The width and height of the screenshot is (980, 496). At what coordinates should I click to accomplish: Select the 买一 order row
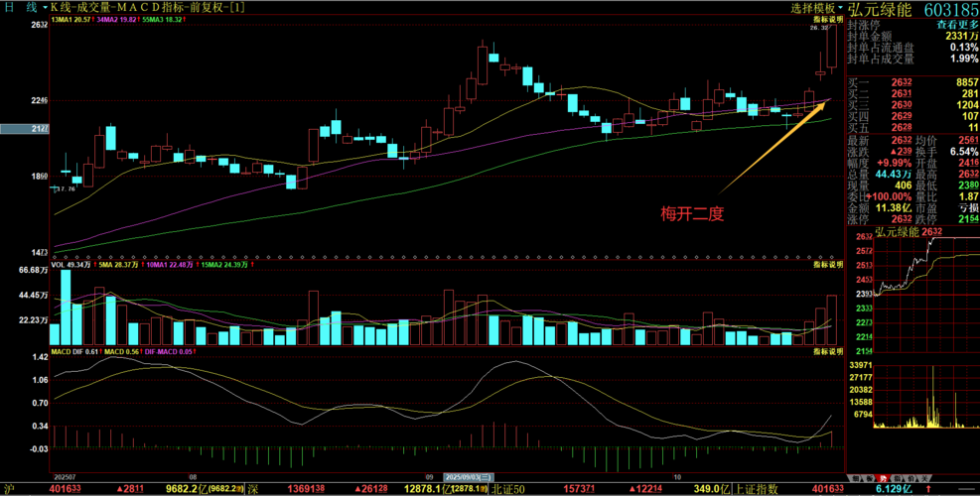pyautogui.click(x=913, y=82)
